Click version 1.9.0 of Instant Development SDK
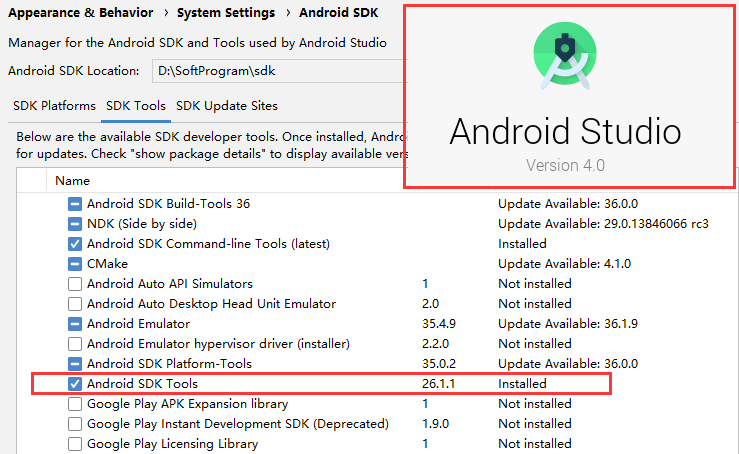This screenshot has height=454, width=739. pyautogui.click(x=435, y=424)
